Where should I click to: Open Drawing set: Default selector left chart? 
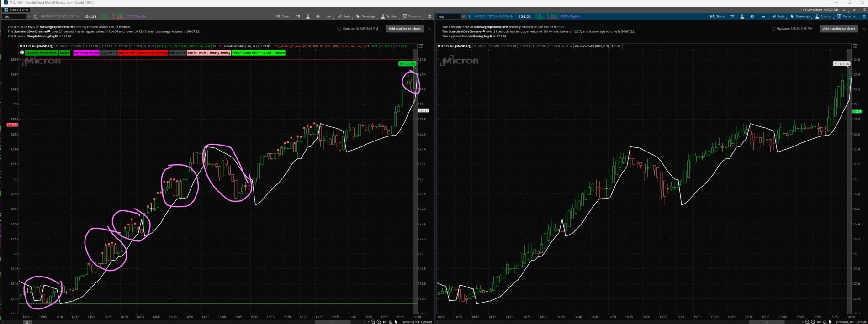(417, 322)
